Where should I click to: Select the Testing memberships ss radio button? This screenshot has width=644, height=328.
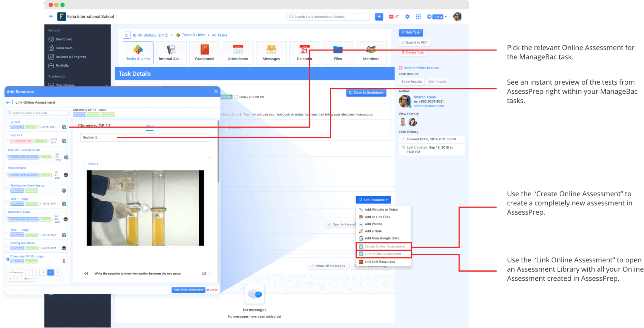tap(8, 188)
